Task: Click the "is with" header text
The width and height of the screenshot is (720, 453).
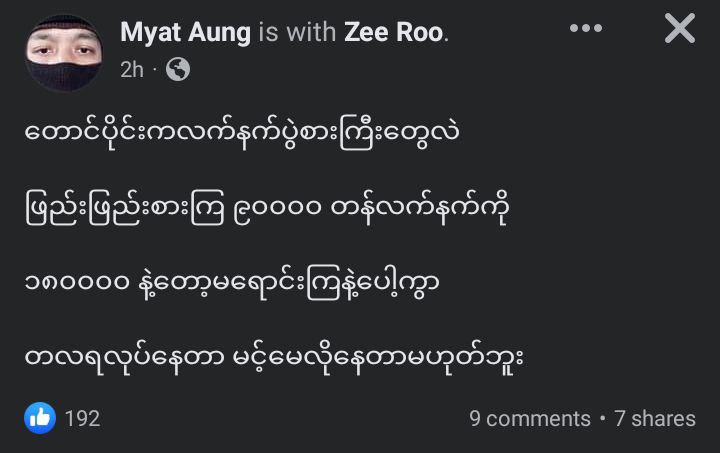Action: (x=297, y=32)
